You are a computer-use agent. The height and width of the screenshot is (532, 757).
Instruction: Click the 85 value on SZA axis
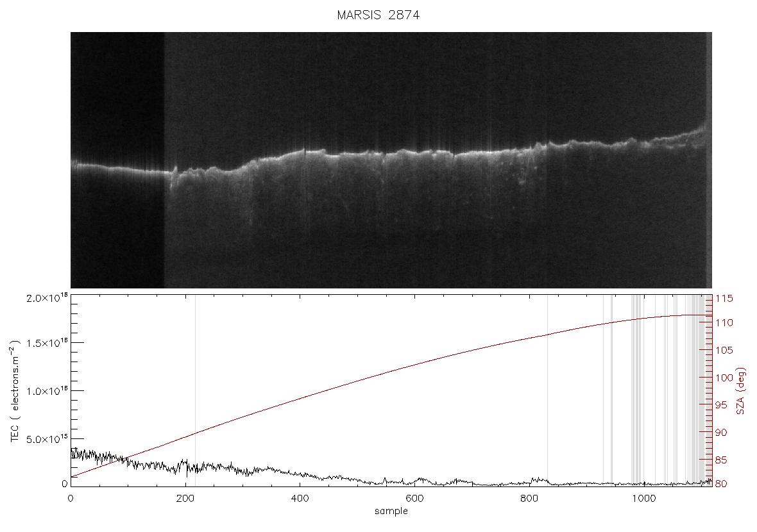coord(721,460)
